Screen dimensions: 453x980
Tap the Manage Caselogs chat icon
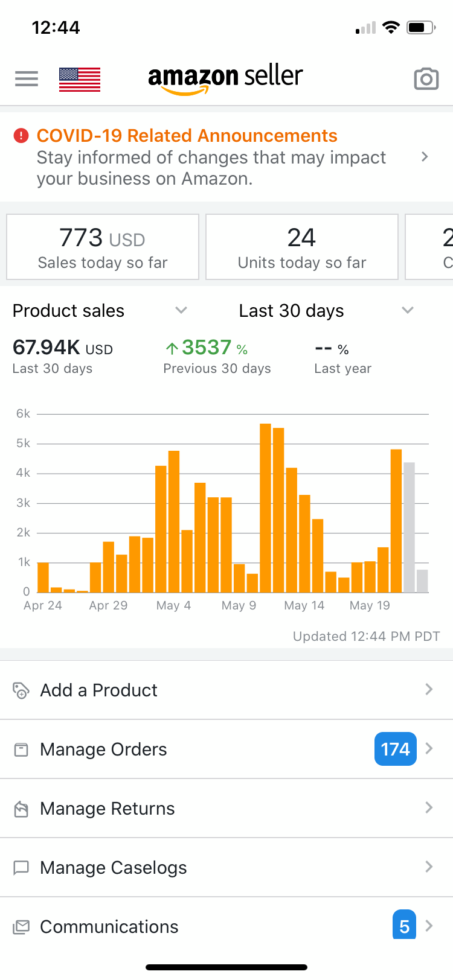(x=21, y=868)
